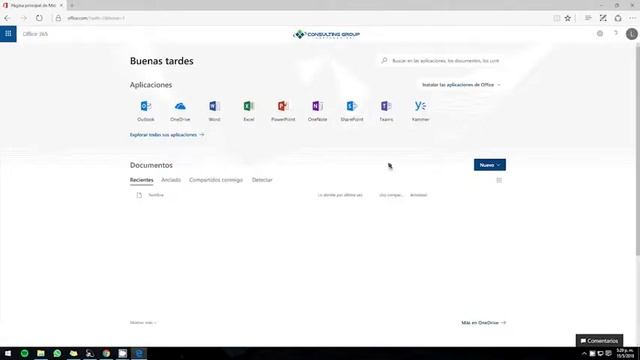Screen dimensions: 640x360
Task: Focus the Office search box
Action: click(442, 61)
